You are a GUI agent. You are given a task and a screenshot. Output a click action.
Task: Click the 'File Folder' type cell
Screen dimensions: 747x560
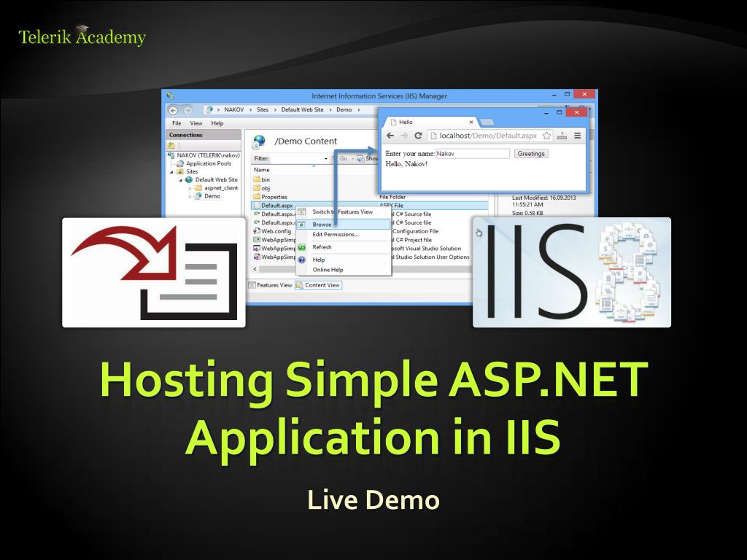(x=392, y=197)
